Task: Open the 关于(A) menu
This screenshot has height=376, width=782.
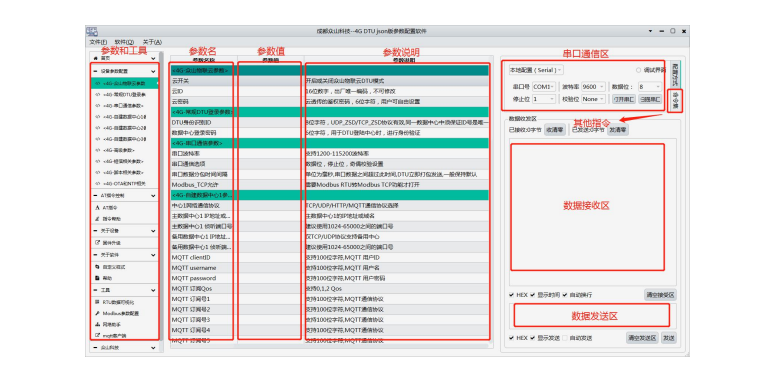Action: [152, 42]
